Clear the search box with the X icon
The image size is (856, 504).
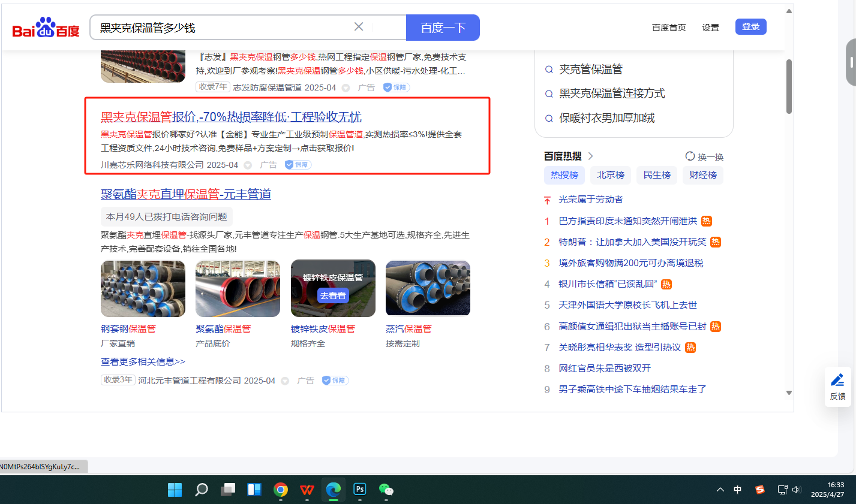359,27
